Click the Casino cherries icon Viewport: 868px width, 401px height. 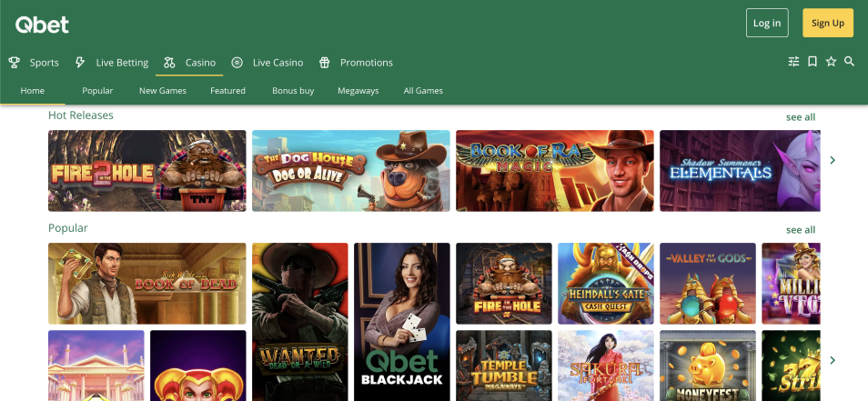tap(169, 63)
